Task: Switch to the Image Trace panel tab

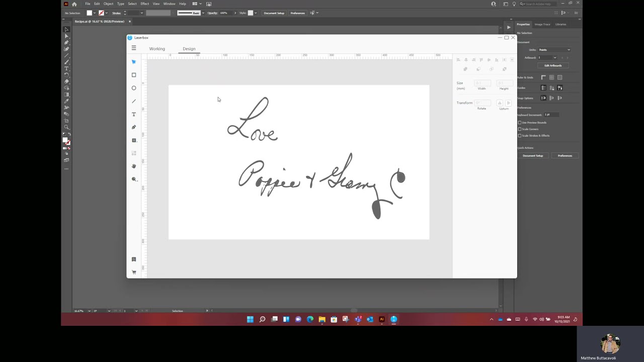Action: (x=542, y=24)
